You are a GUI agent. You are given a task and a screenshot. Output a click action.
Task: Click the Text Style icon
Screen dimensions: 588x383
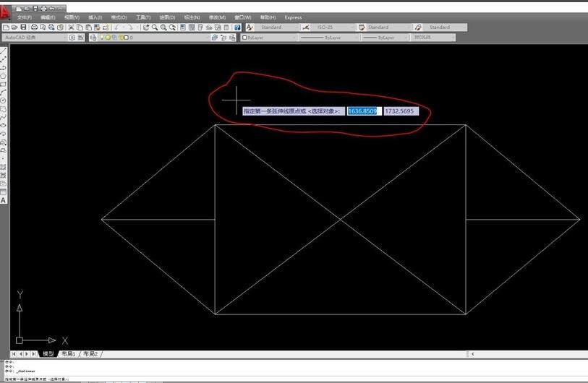tap(250, 27)
